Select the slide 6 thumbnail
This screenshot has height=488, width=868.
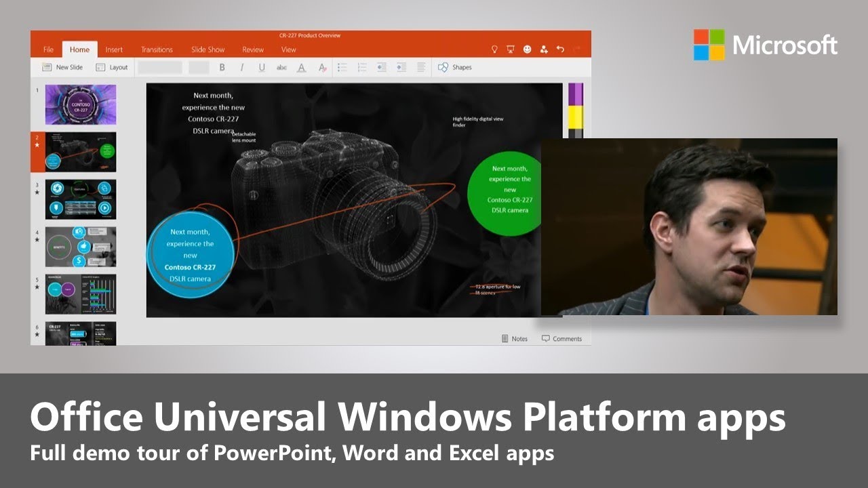pyautogui.click(x=81, y=333)
